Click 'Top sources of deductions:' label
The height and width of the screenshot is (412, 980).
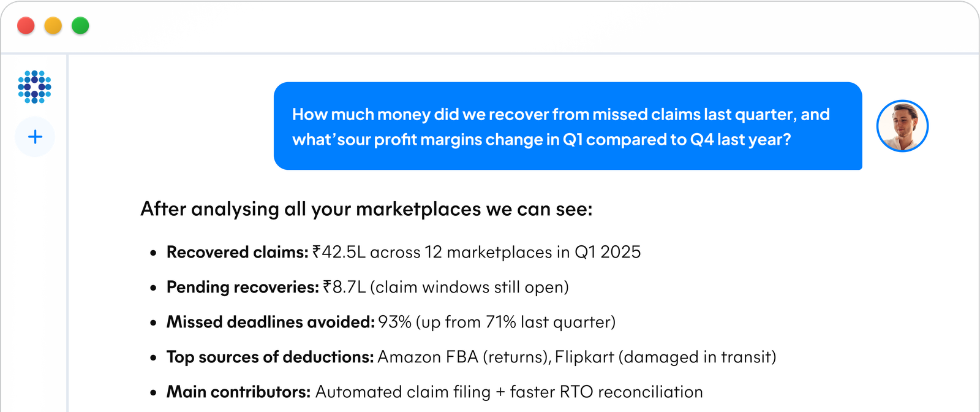(x=269, y=357)
